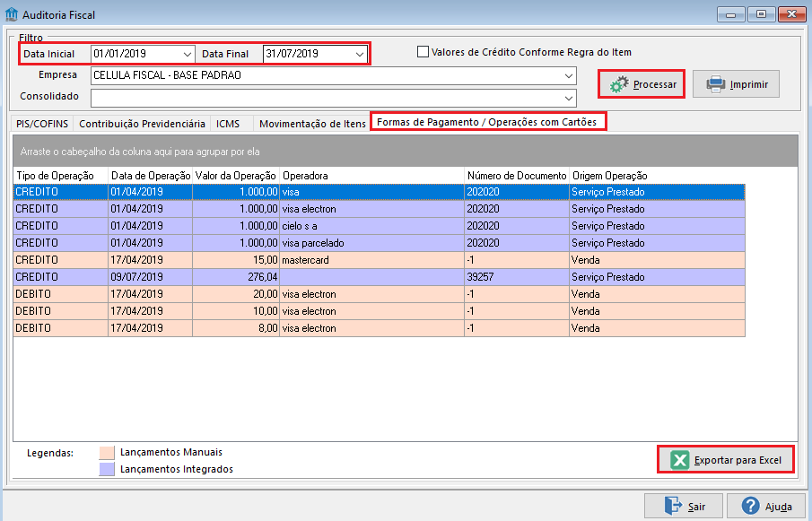Expand the Empresa combo box
The height and width of the screenshot is (521, 812).
coord(568,75)
